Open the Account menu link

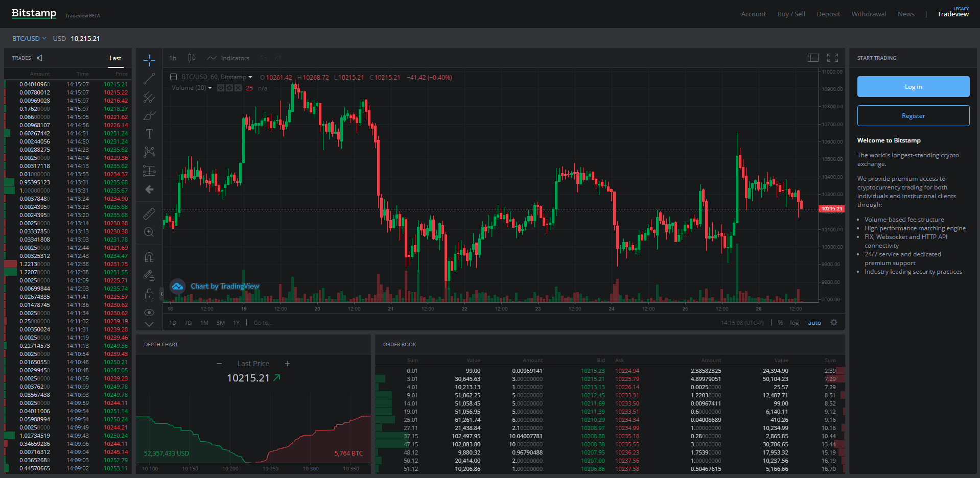click(754, 14)
